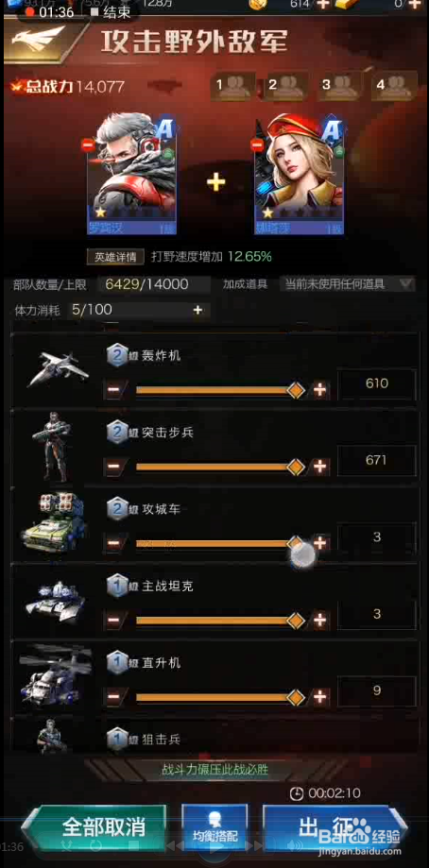Select troop preset slot 1

(x=232, y=86)
